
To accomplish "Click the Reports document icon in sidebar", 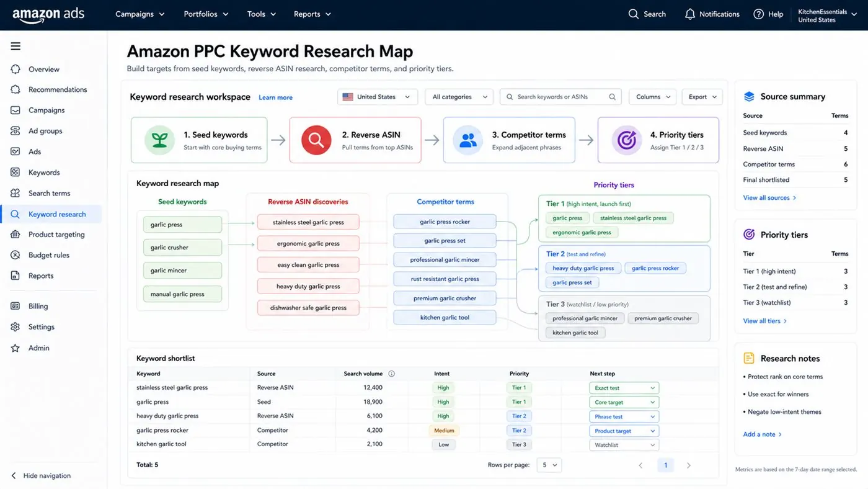I will point(15,276).
